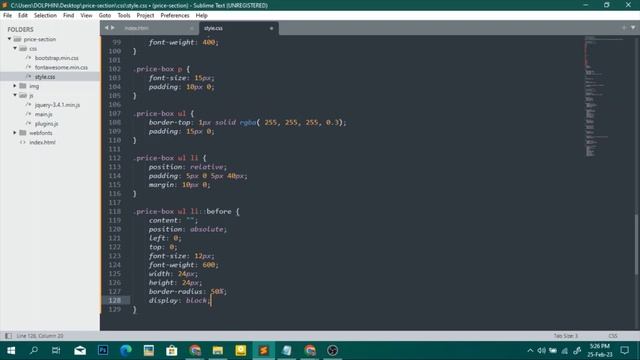The height and width of the screenshot is (360, 640).
Task: Click line number 107 in gutter
Action: 115,113
